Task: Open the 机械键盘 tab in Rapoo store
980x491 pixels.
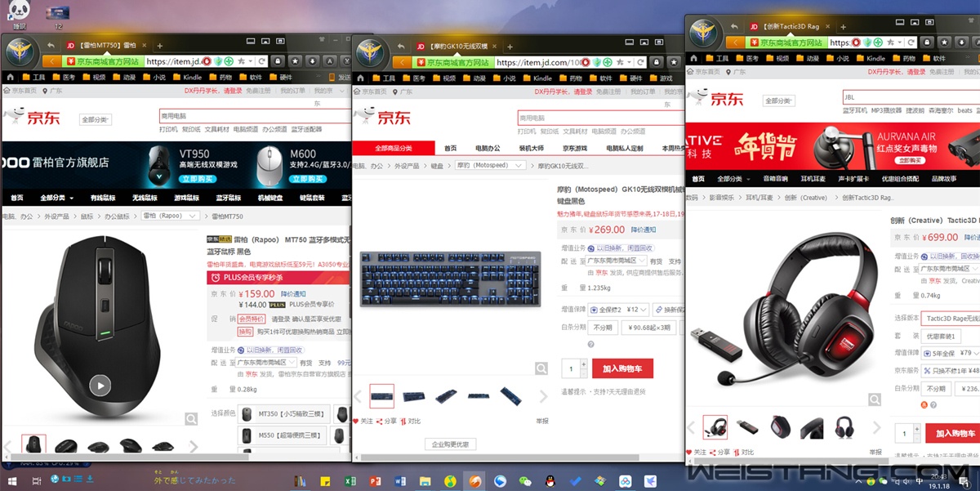Action: pyautogui.click(x=270, y=198)
